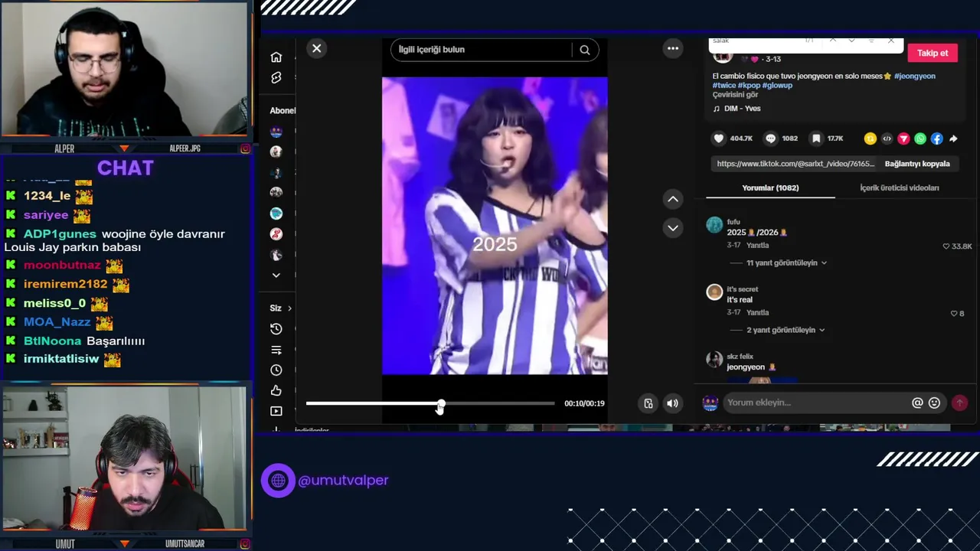Switch to İçerik üreticisi videoları tab
Image resolution: width=980 pixels, height=551 pixels.
(x=899, y=187)
